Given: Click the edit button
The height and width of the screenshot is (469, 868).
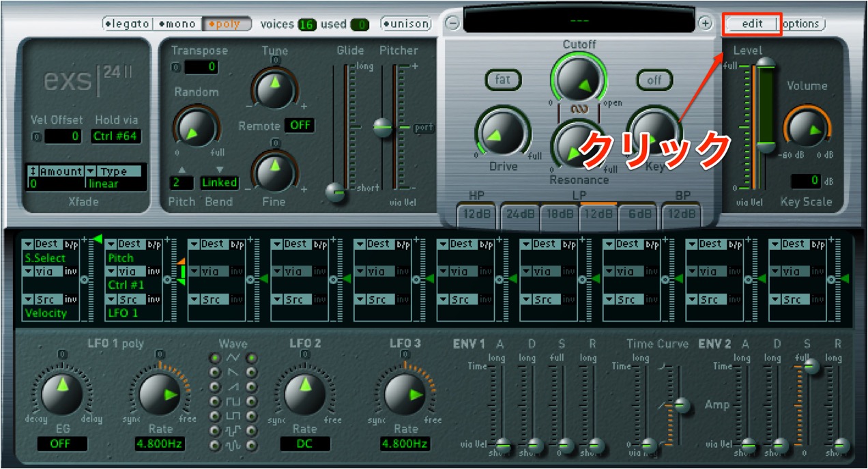Looking at the screenshot, I should pos(752,24).
